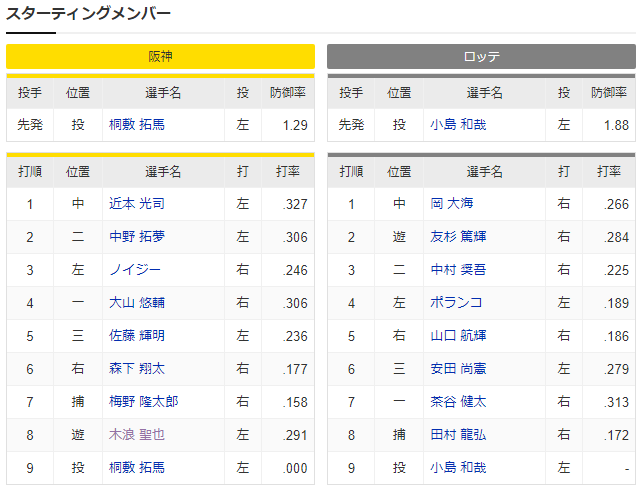Open 田村 龍弘 player page
The image size is (638, 487).
pyautogui.click(x=458, y=435)
